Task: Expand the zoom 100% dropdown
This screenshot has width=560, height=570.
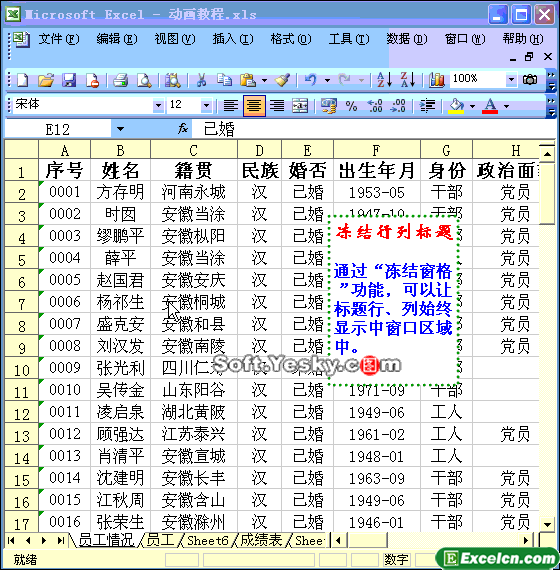Action: tap(511, 79)
